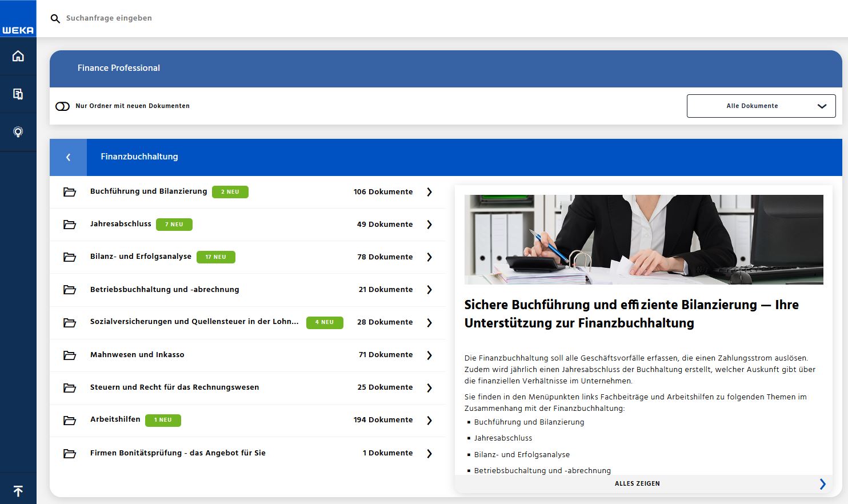Toggle Nur Ordner mit neuen Dokumenten
This screenshot has width=848, height=504.
pyautogui.click(x=62, y=106)
